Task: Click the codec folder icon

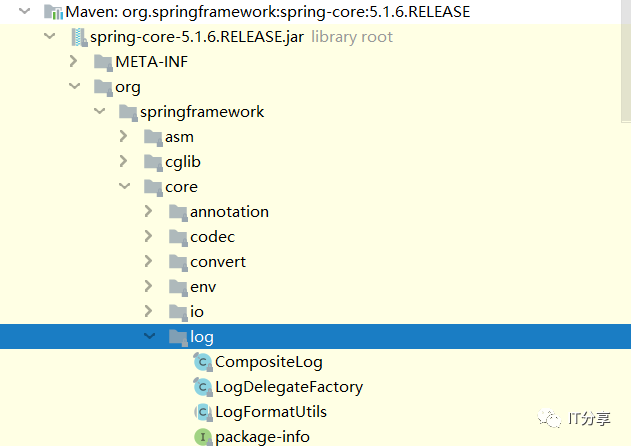Action: (178, 237)
